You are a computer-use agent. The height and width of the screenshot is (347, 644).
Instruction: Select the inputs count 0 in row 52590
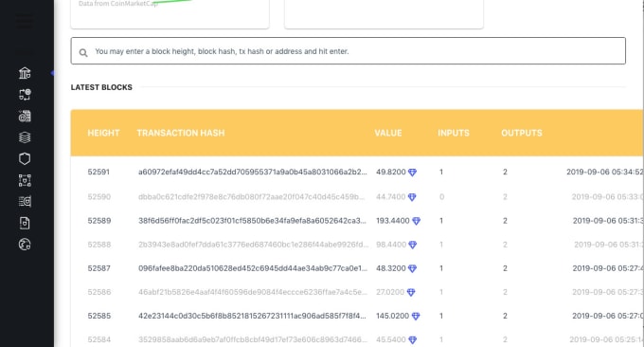point(441,197)
